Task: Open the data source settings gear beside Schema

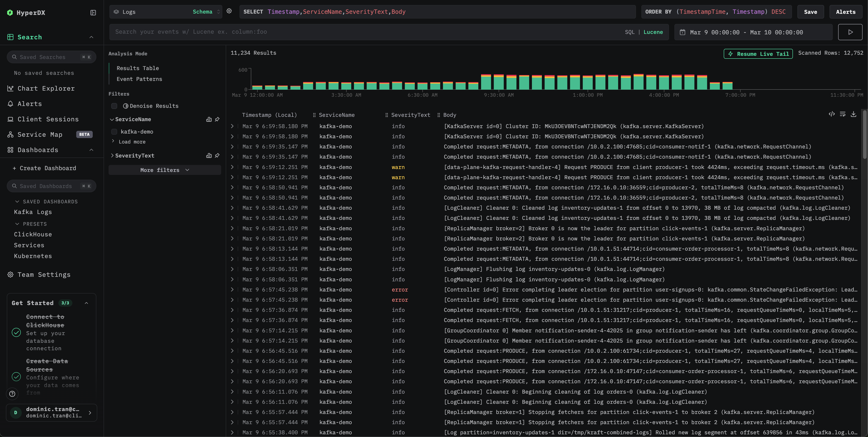Action: 229,11
